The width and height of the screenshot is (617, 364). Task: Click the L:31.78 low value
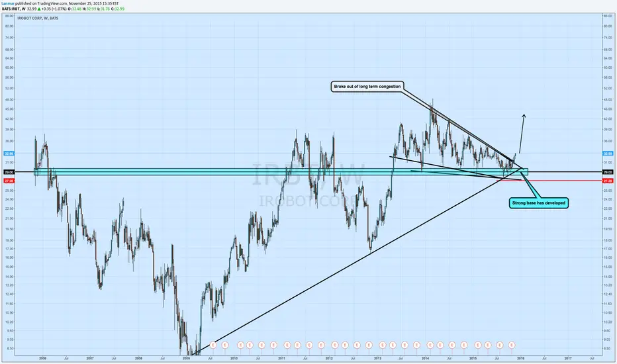(105, 9)
